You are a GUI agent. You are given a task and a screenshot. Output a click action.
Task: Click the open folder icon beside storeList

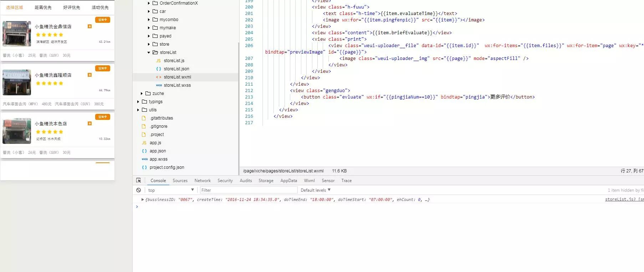(x=155, y=52)
